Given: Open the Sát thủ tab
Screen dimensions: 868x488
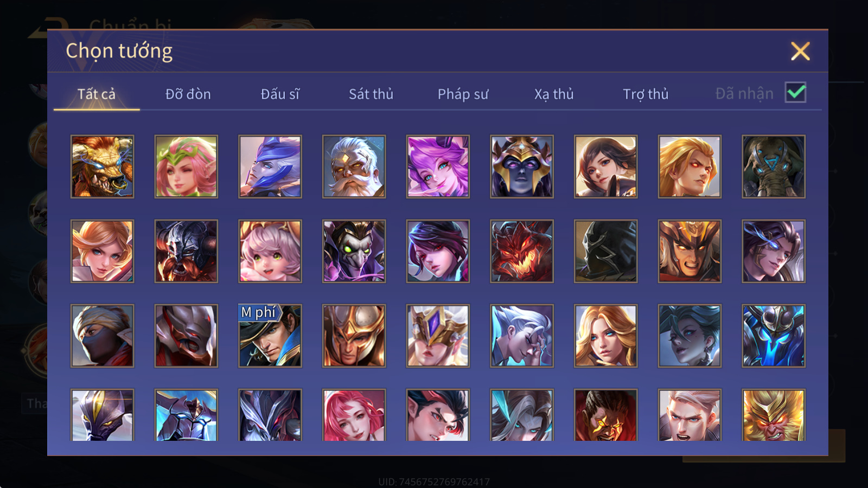Looking at the screenshot, I should (371, 94).
